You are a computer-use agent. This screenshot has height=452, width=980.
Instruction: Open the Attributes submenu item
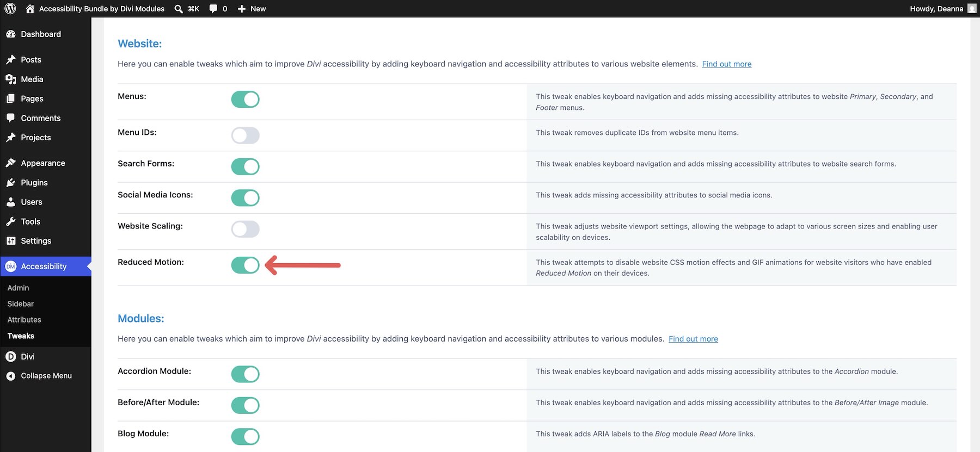(24, 320)
